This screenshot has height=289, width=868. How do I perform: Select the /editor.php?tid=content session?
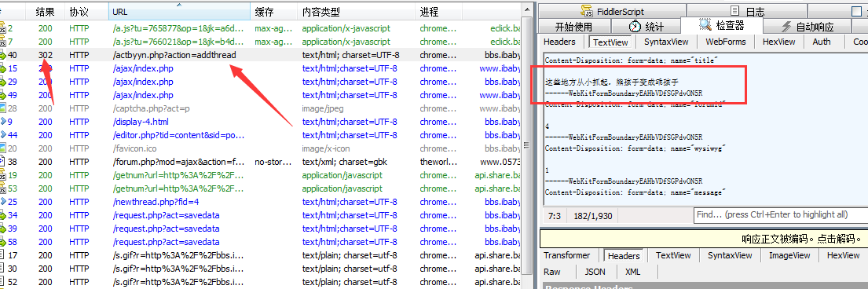[260, 135]
